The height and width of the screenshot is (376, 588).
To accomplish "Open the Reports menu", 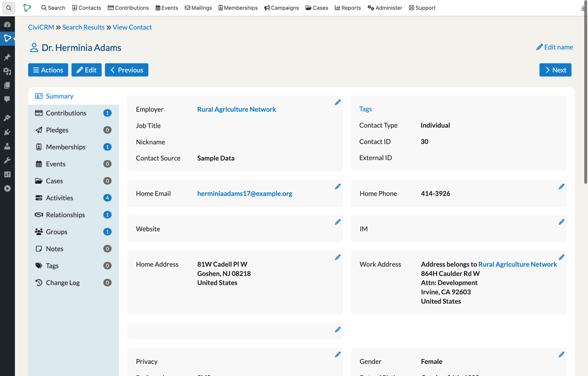I will point(348,8).
